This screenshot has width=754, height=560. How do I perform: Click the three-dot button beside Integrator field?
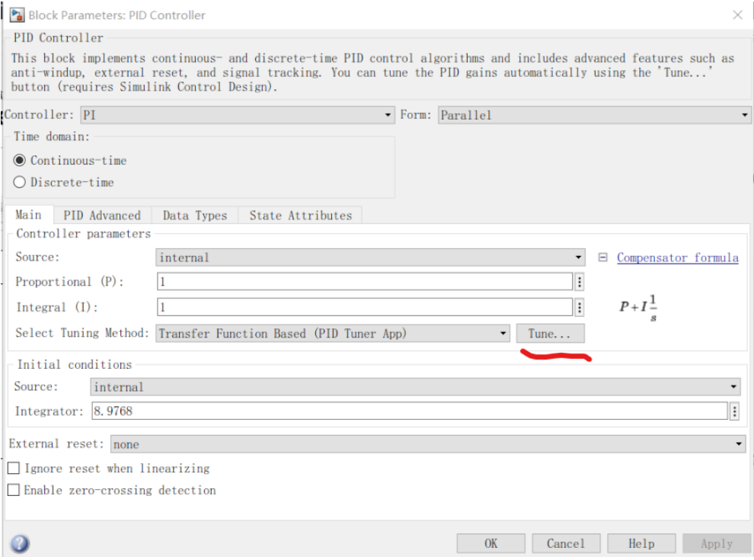pyautogui.click(x=734, y=411)
